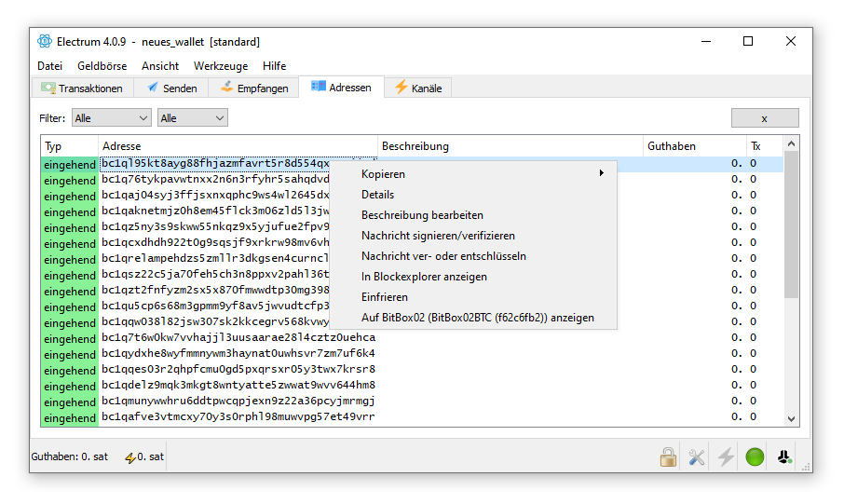Click the padlock password icon in status bar

coord(668,457)
